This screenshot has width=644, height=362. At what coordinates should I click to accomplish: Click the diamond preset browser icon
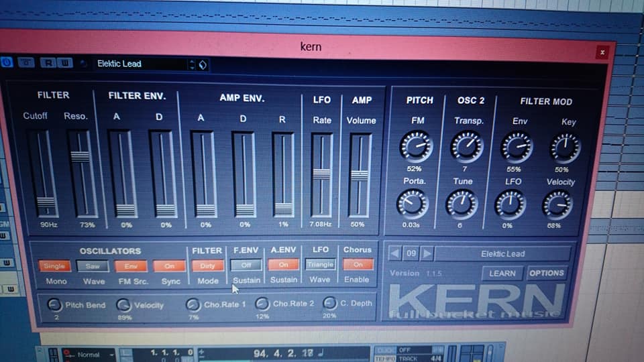coord(203,65)
